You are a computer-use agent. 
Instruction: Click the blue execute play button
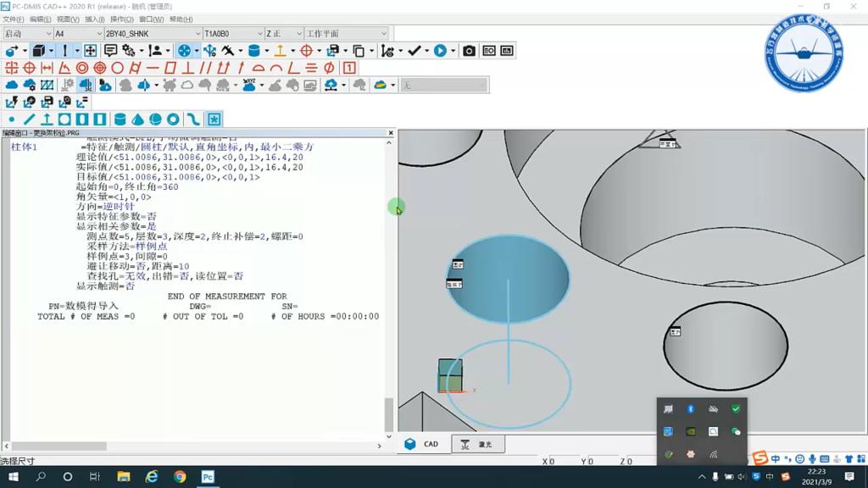click(440, 51)
